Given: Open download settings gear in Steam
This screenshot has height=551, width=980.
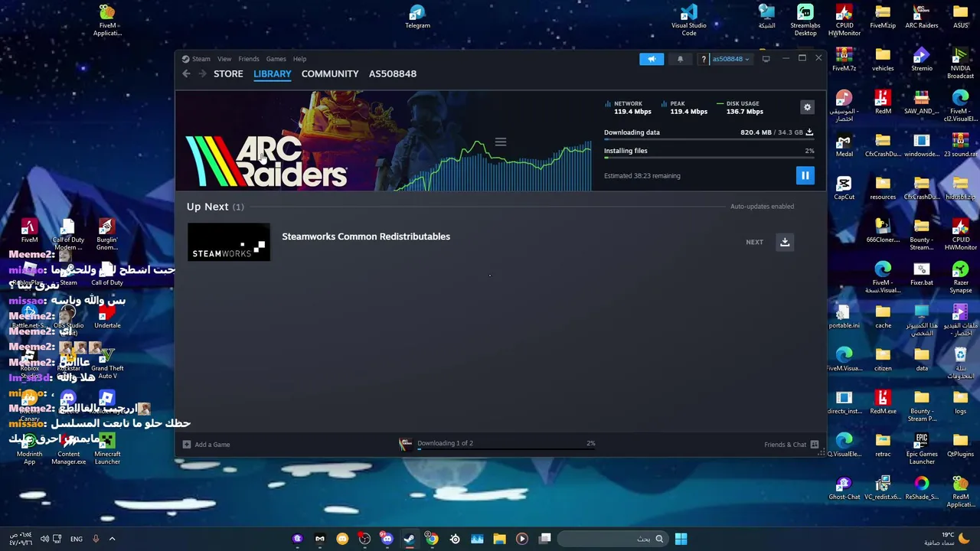Looking at the screenshot, I should (x=807, y=107).
